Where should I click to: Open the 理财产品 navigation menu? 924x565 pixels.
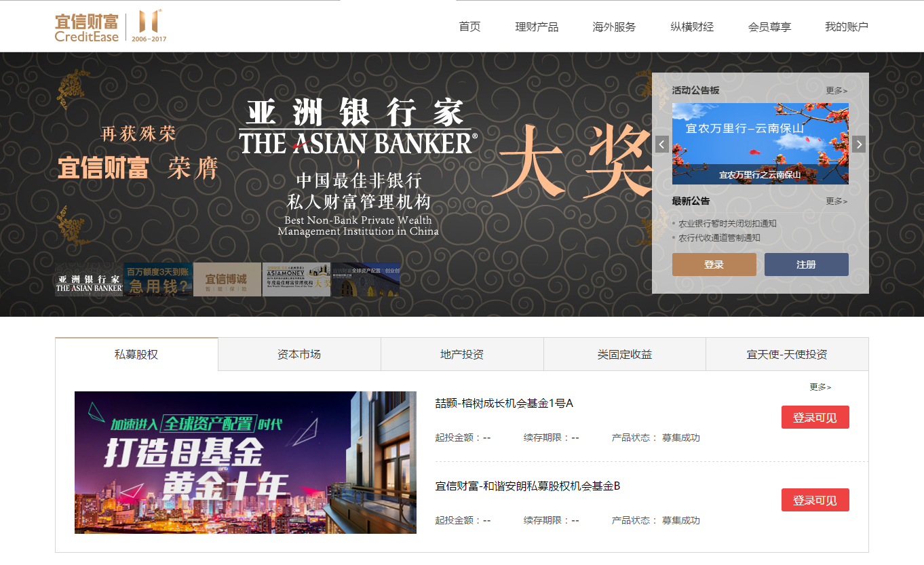click(x=538, y=26)
